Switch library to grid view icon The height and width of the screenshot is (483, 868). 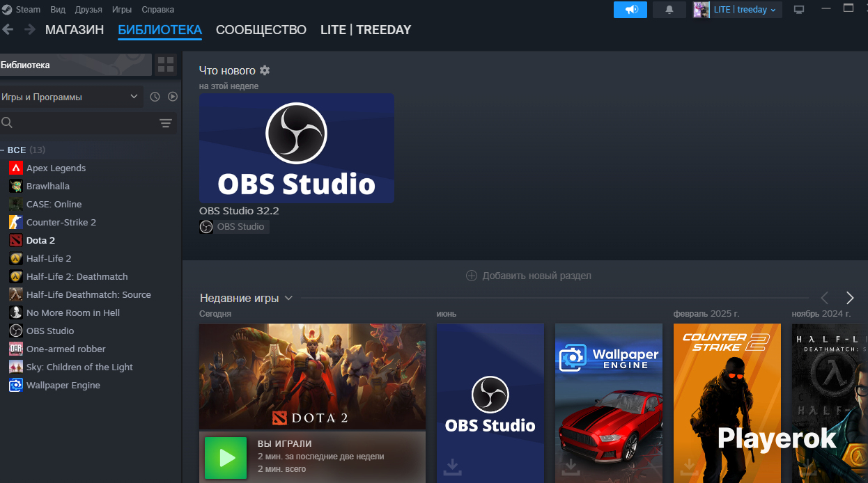tap(166, 65)
